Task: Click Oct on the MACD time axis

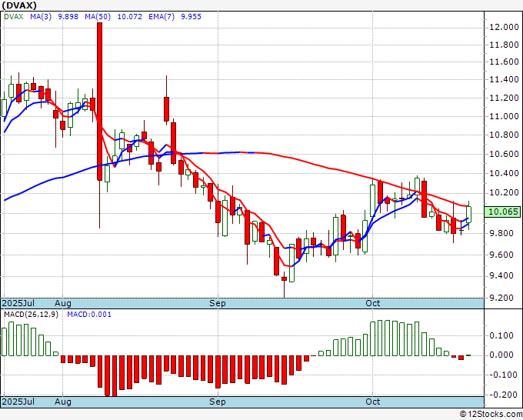Action: point(372,402)
